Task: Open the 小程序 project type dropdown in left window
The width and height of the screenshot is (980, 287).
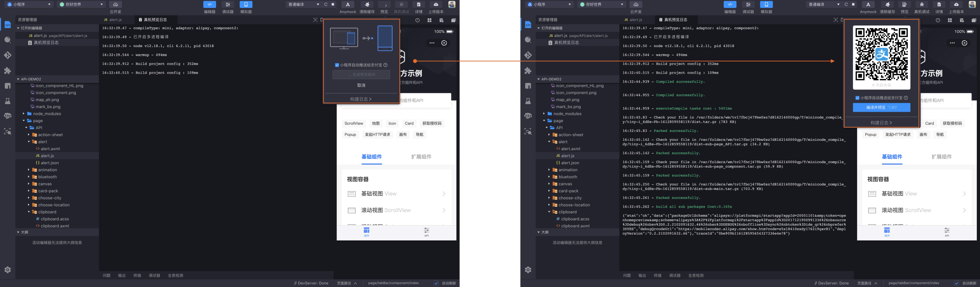Action: coord(29,5)
